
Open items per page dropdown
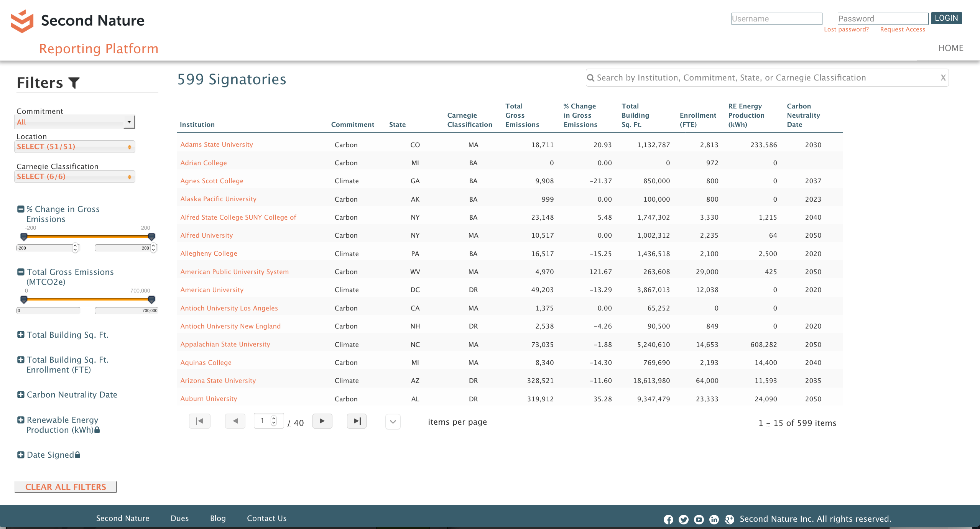[393, 422]
